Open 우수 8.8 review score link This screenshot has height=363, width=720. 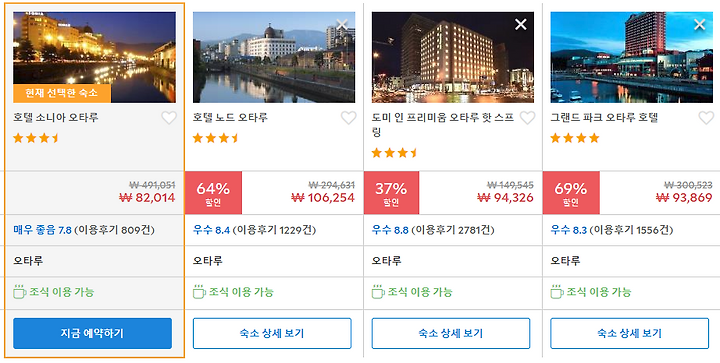coord(390,230)
